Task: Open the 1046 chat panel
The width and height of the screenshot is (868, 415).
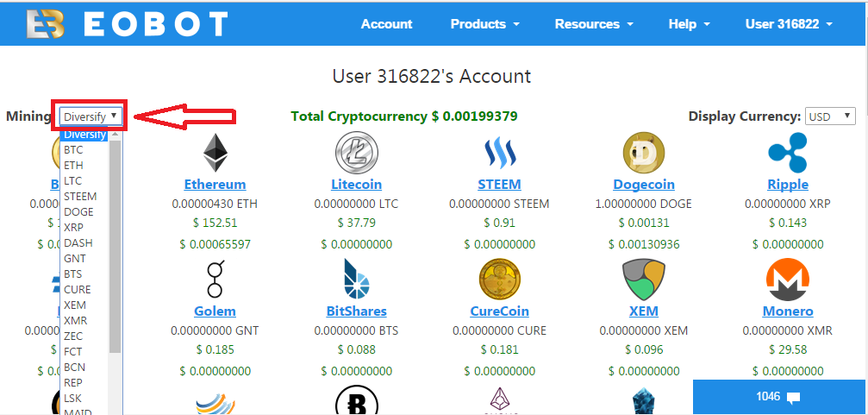Action: point(779,397)
